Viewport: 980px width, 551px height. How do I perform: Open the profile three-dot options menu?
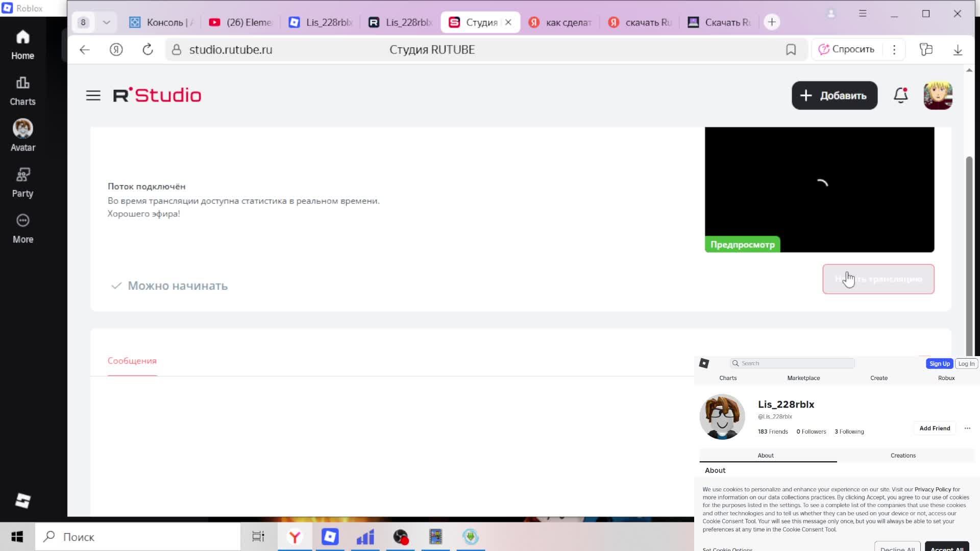click(x=967, y=429)
